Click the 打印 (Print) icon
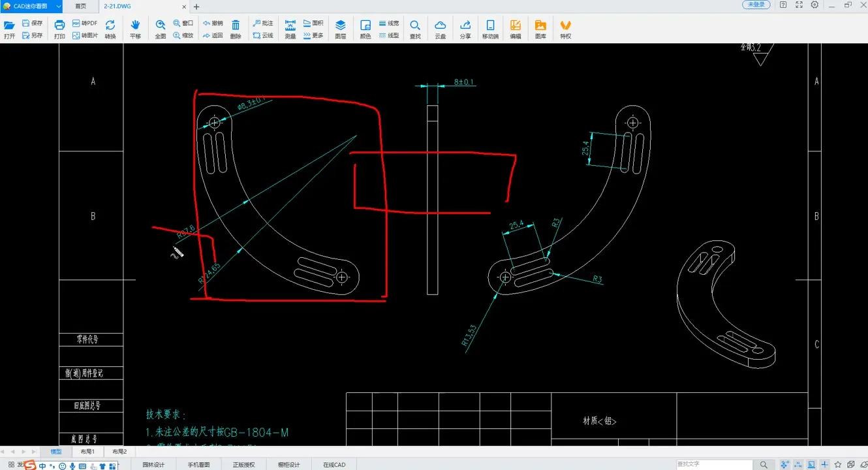The width and height of the screenshot is (868, 470). point(59,29)
